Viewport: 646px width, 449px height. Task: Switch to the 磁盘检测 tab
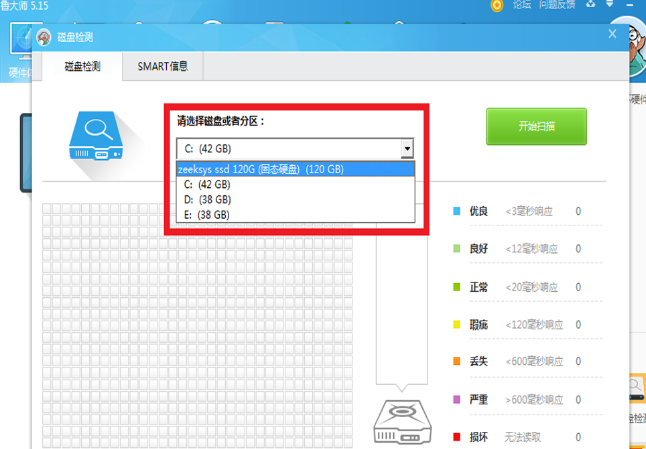coord(83,67)
